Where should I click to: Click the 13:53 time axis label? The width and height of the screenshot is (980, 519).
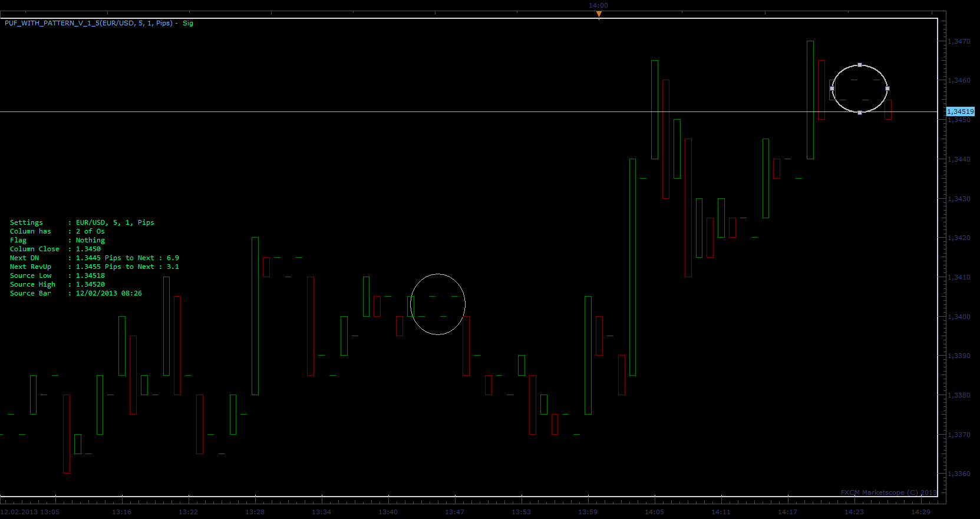pos(522,512)
